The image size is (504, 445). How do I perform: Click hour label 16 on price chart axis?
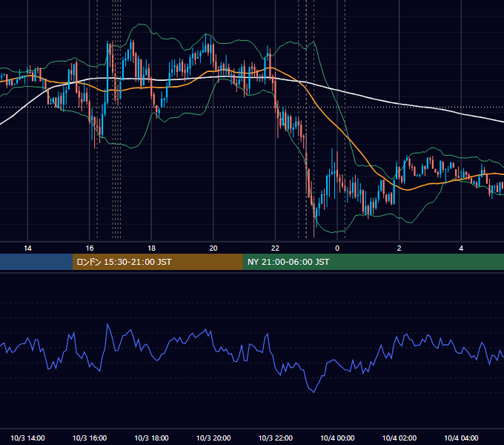(90, 248)
